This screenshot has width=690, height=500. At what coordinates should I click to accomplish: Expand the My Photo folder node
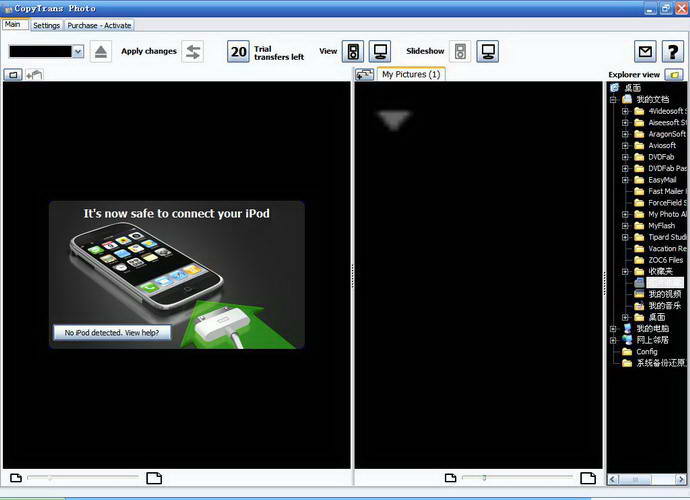coord(625,214)
